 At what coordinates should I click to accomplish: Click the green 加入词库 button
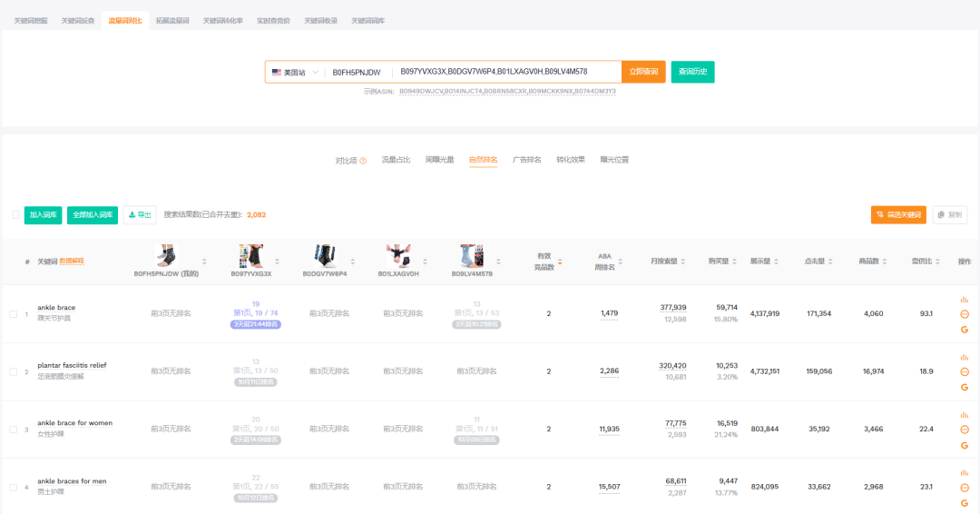coord(44,215)
